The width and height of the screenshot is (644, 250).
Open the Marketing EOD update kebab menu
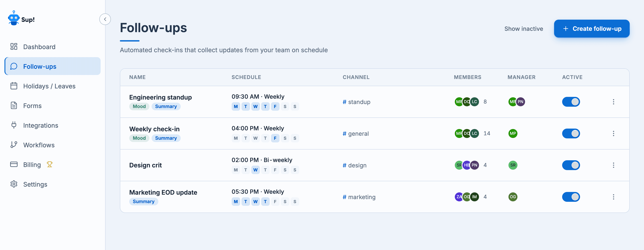613,197
